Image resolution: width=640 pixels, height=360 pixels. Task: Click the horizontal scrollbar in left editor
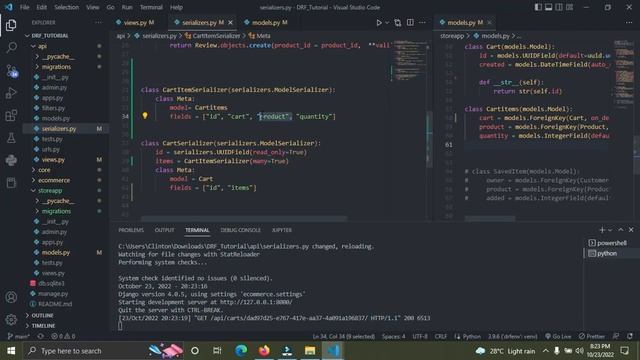(244, 219)
